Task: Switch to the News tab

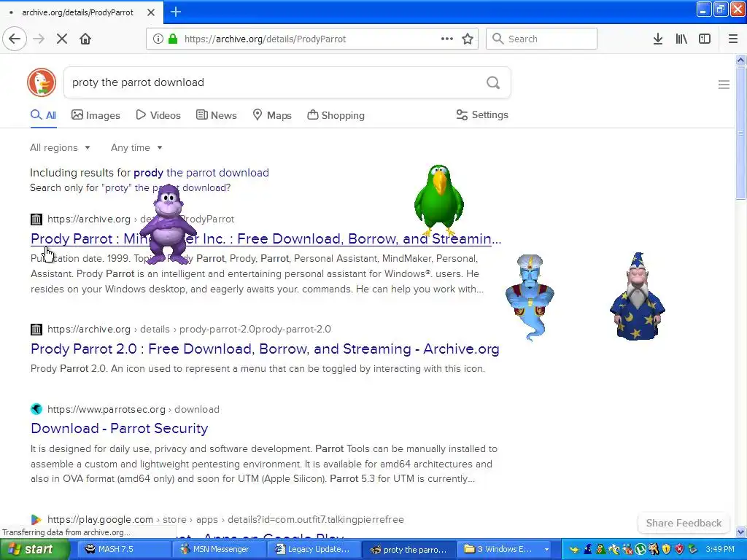Action: coord(216,115)
